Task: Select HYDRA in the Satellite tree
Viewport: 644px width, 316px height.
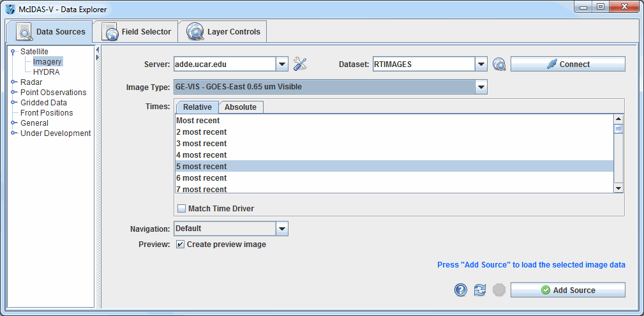Action: 47,72
